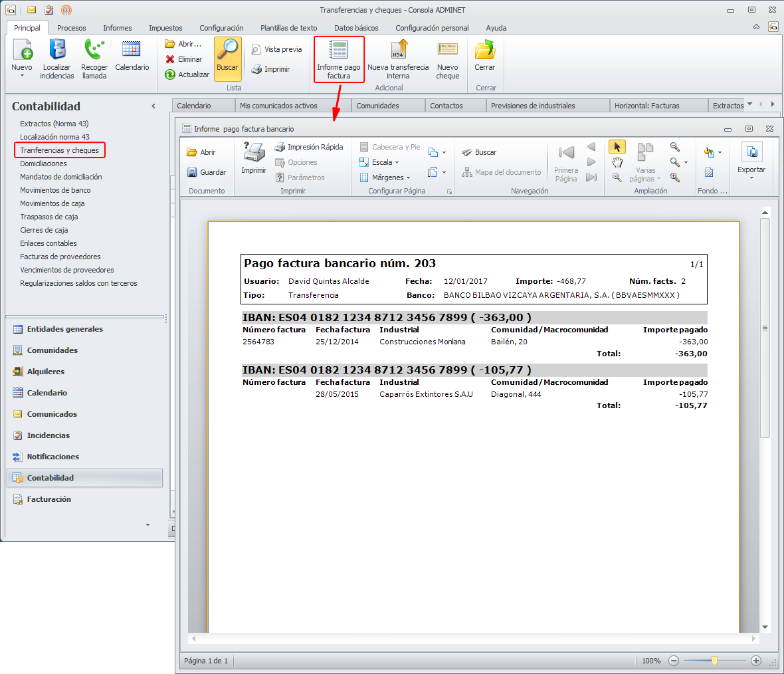Viewport: 784px width, 674px height.
Task: Open the Exportar dropdown menu
Action: coord(751,170)
